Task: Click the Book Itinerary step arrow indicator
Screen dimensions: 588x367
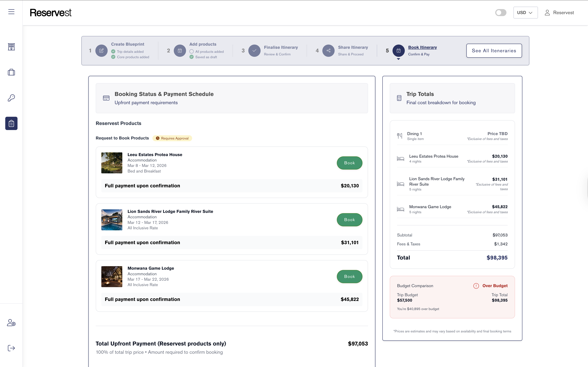Action: pyautogui.click(x=398, y=59)
